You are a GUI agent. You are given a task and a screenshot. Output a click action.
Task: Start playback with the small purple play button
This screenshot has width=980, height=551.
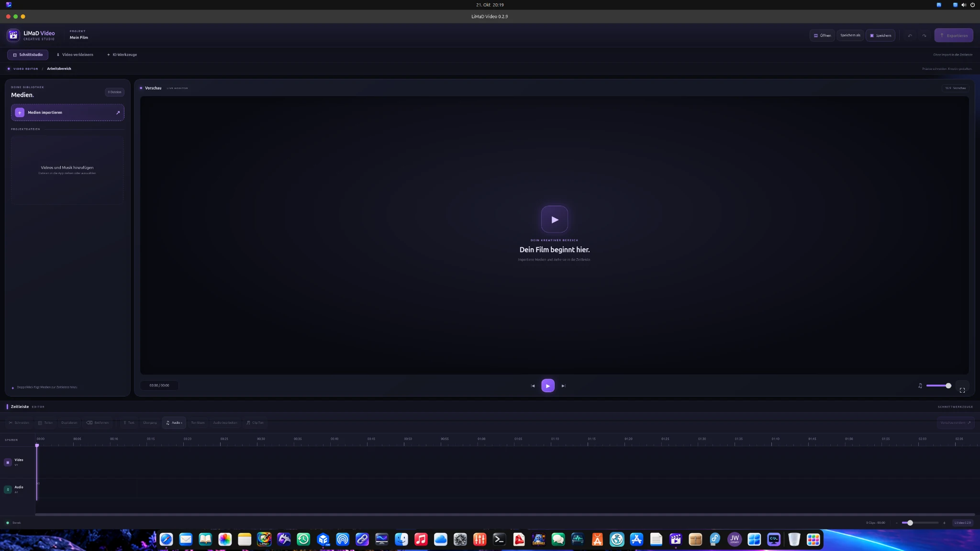coord(548,386)
